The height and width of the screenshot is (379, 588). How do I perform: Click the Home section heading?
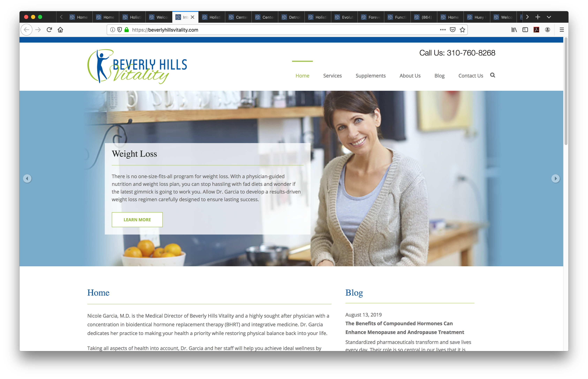(x=98, y=293)
